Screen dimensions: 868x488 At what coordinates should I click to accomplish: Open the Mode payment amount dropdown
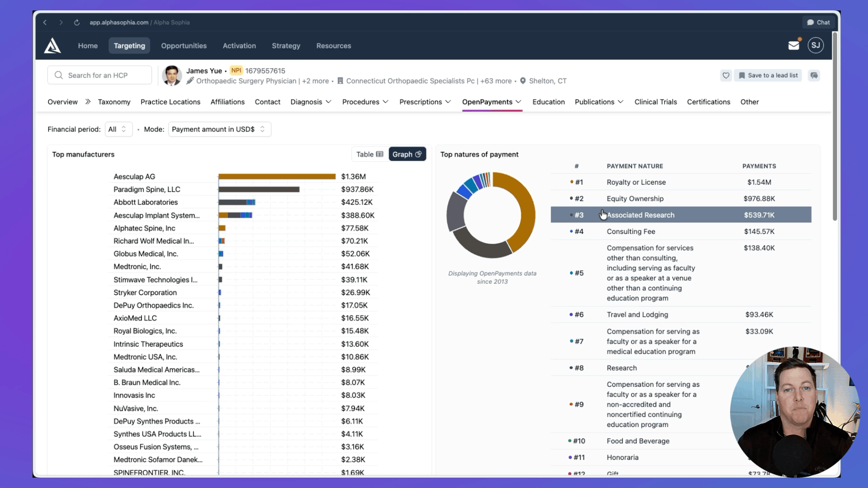coord(219,129)
